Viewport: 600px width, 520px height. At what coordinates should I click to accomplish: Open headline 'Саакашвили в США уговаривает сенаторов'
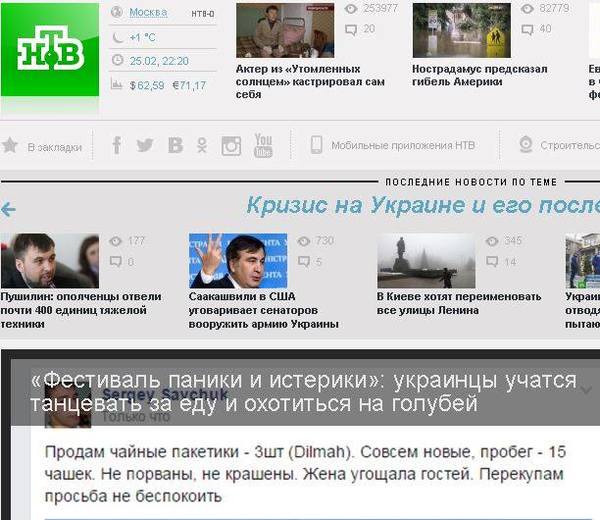click(264, 310)
